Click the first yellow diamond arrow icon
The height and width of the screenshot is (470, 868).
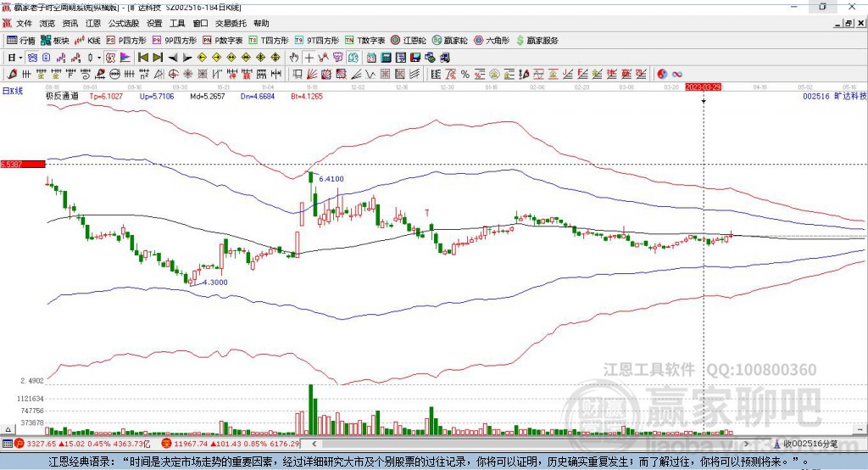pos(202,58)
